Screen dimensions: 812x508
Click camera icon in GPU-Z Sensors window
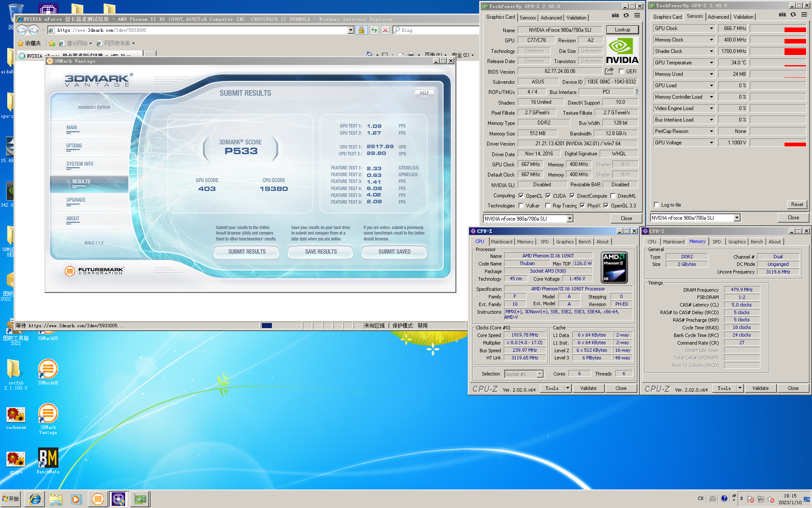(x=782, y=15)
